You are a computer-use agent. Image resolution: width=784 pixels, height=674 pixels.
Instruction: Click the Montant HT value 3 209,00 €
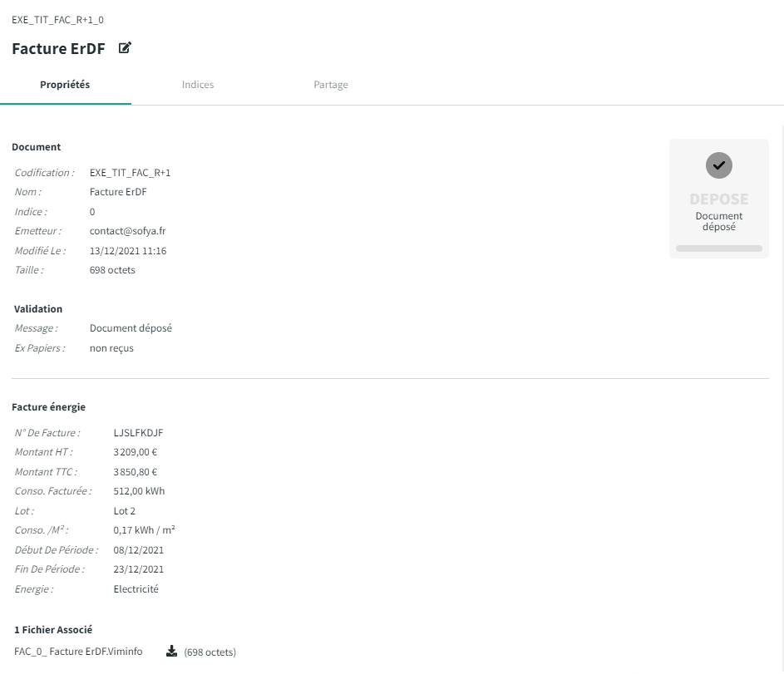tap(136, 452)
